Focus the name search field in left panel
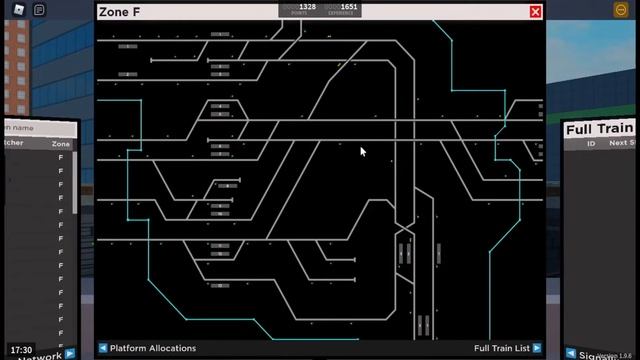The image size is (640, 360). pos(40,128)
